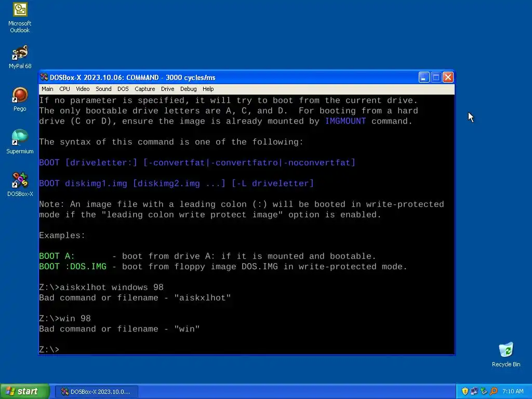Minimize the DOSBox-X window
The image size is (532, 399).
[424, 77]
